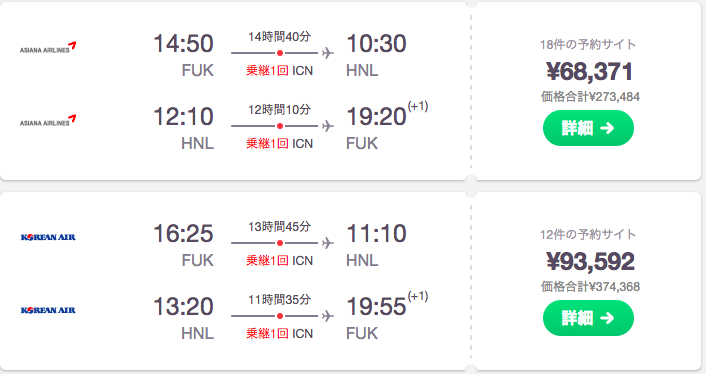
Task: Click Korean Air logo on 16:25 outbound flight
Action: tap(48, 237)
